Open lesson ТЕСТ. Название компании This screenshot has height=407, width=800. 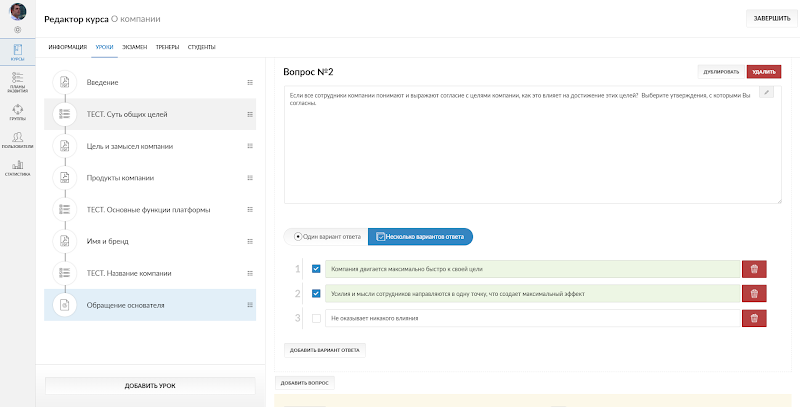150,273
